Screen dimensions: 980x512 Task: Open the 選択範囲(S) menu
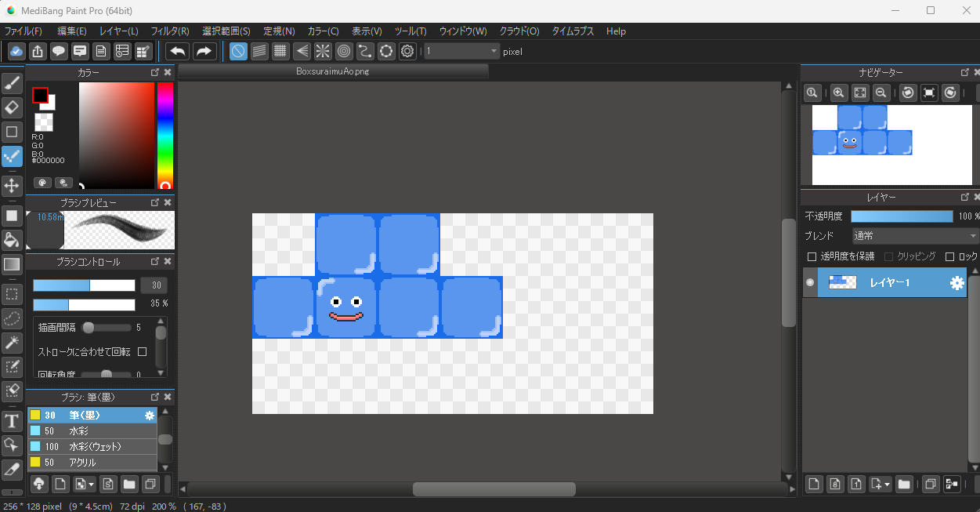pos(226,31)
